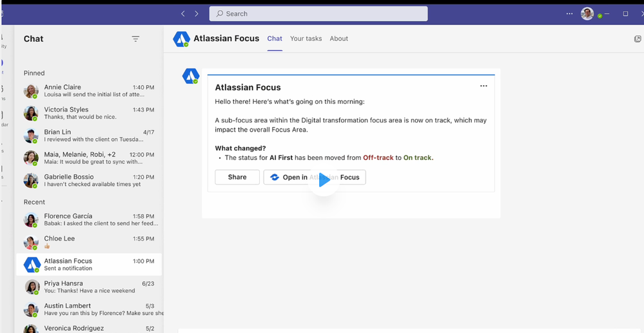
Task: Click Gabrielle Bossio's avatar
Action: click(x=31, y=181)
